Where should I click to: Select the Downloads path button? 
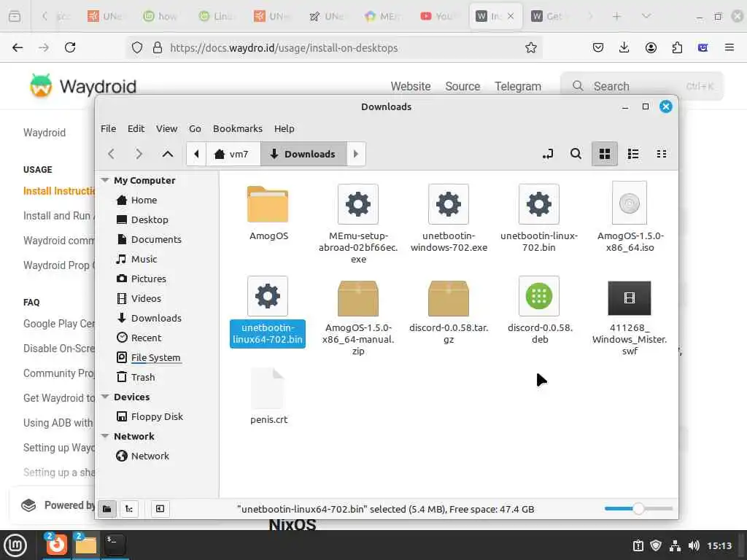click(303, 154)
